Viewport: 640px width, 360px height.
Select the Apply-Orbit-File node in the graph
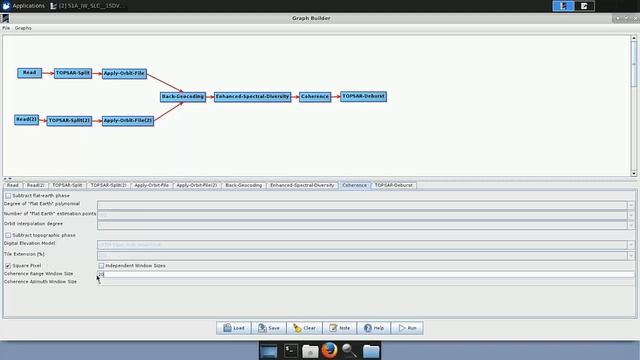point(124,73)
